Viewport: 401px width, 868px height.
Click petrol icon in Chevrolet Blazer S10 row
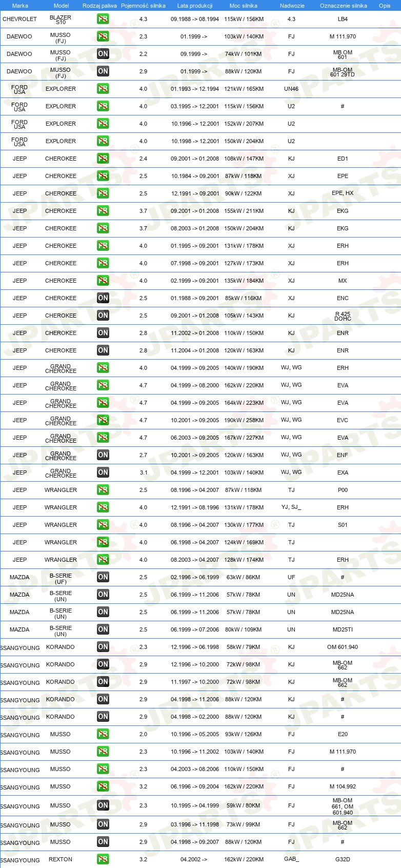click(103, 19)
